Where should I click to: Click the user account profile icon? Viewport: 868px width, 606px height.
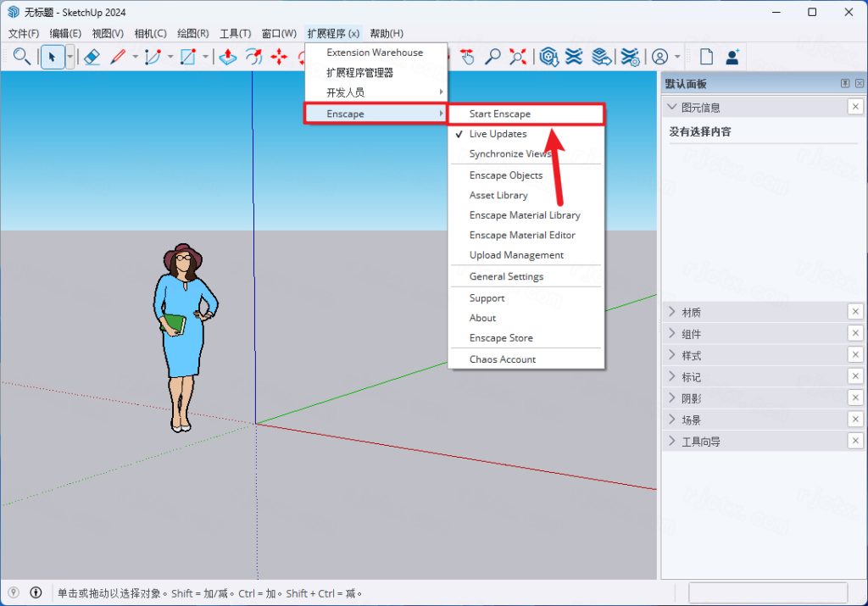point(659,57)
